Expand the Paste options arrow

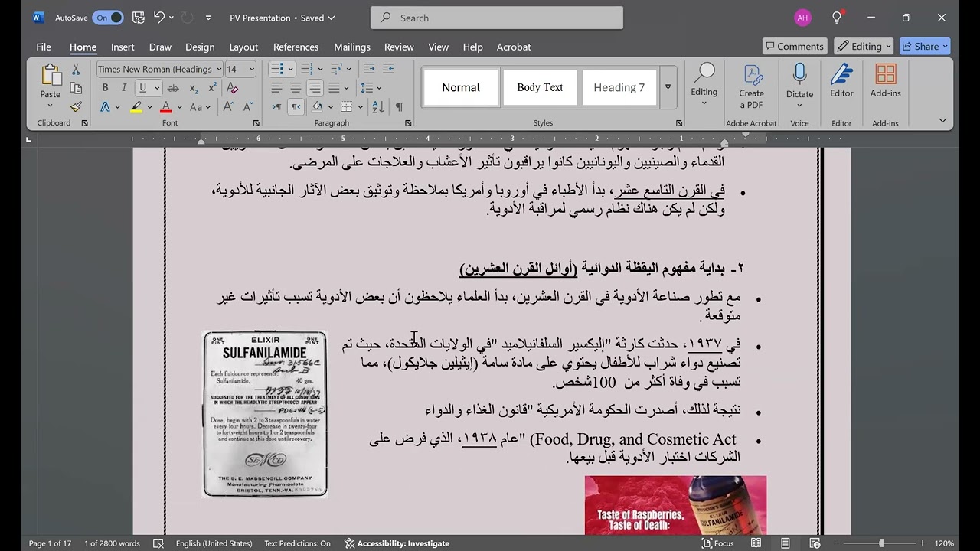click(51, 106)
